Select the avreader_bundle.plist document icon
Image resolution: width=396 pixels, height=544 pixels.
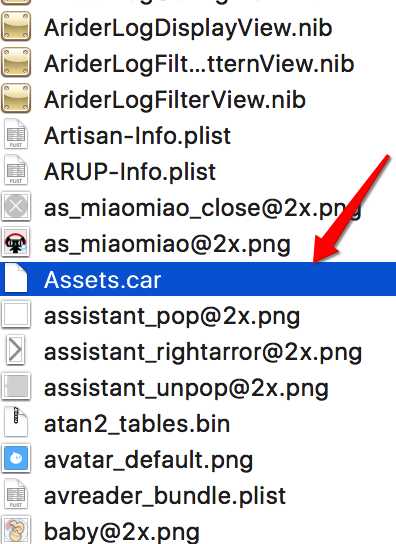pos(16,494)
